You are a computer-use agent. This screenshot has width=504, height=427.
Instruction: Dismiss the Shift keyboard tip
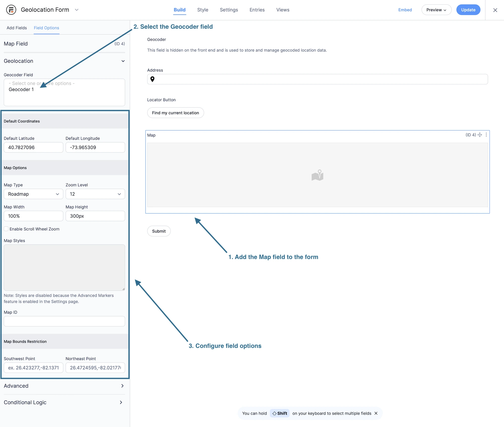(x=376, y=413)
